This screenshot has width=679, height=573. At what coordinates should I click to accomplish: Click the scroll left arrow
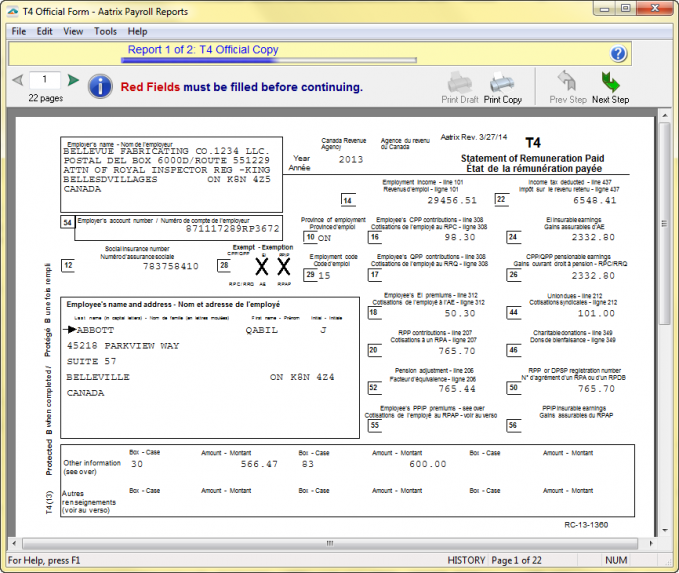[14, 543]
